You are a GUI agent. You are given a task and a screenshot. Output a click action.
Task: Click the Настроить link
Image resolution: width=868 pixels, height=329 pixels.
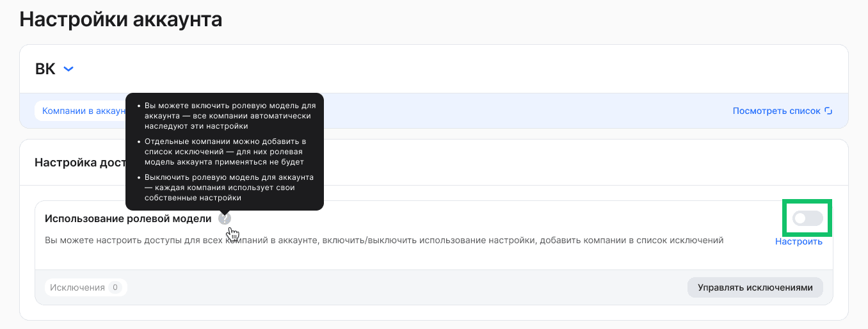[x=798, y=241]
